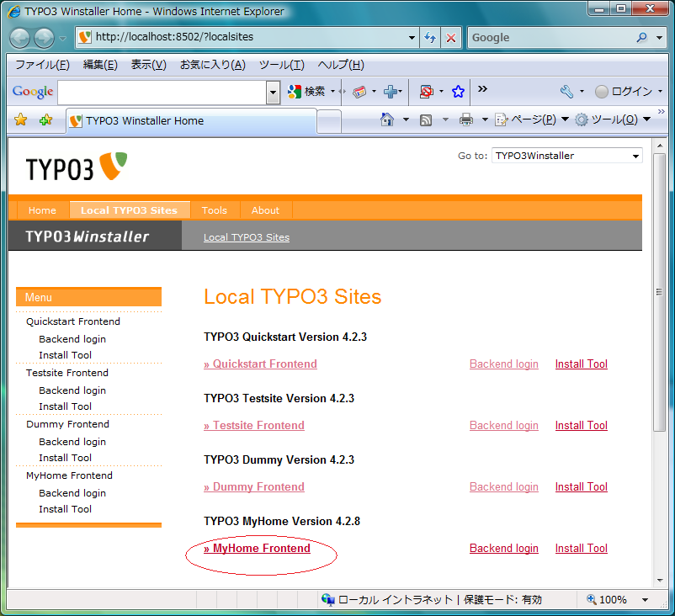Open the search provider dropdown arrow
675x616 pixels.
[x=659, y=38]
